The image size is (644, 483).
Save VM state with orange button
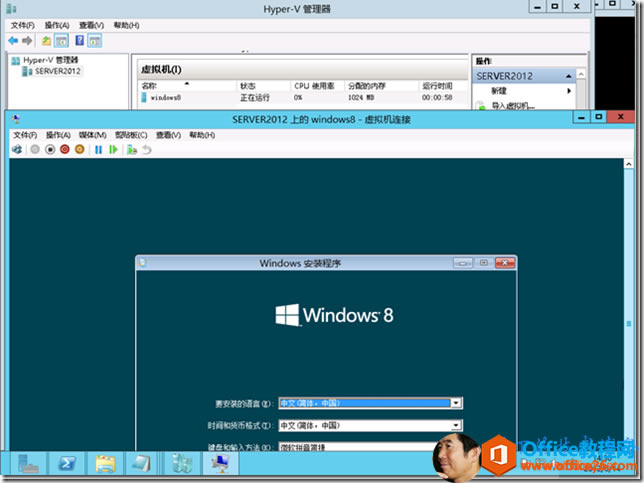pos(80,150)
